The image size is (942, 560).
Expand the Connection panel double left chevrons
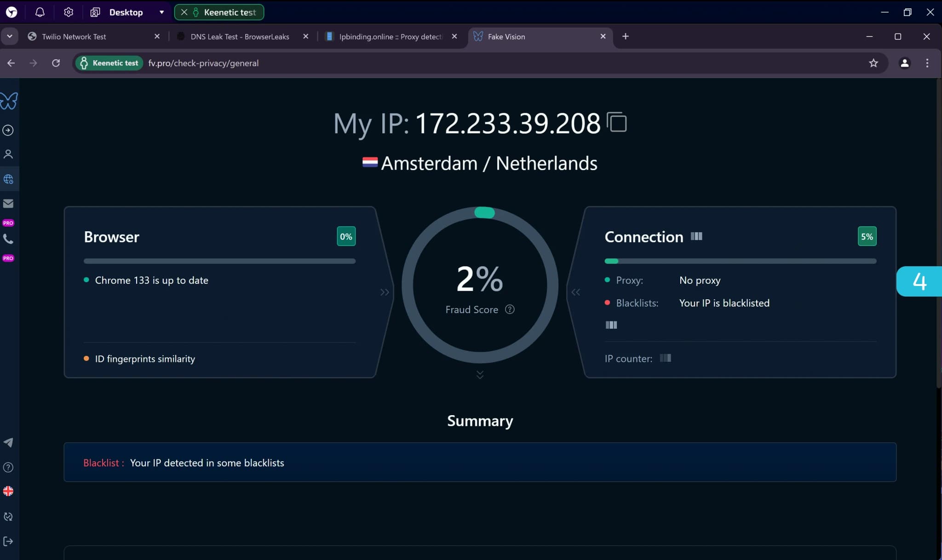(x=575, y=292)
